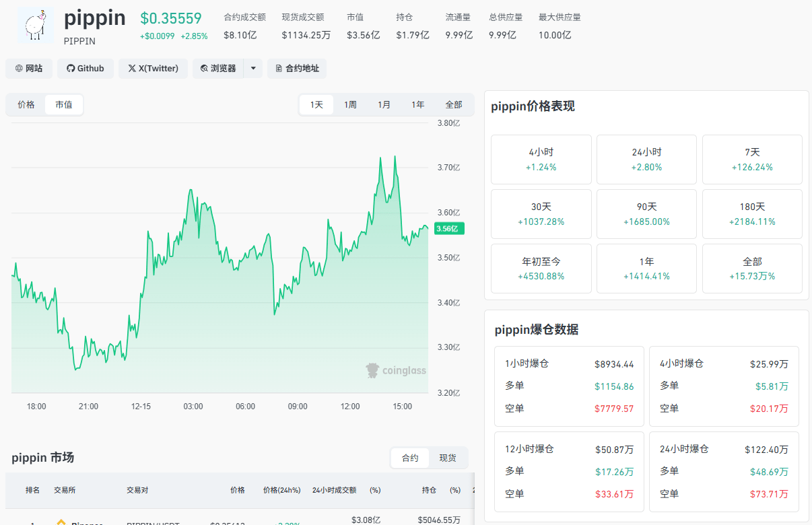Click the 90天 +1685.00% performance card
The image size is (812, 525).
pyautogui.click(x=647, y=214)
